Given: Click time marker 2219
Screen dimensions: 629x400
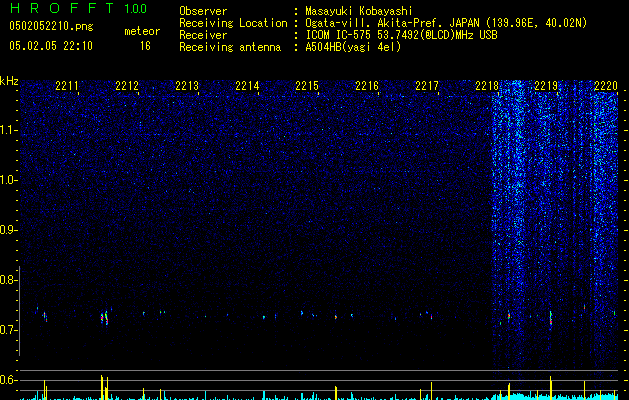Looking at the screenshot, I should (546, 85).
